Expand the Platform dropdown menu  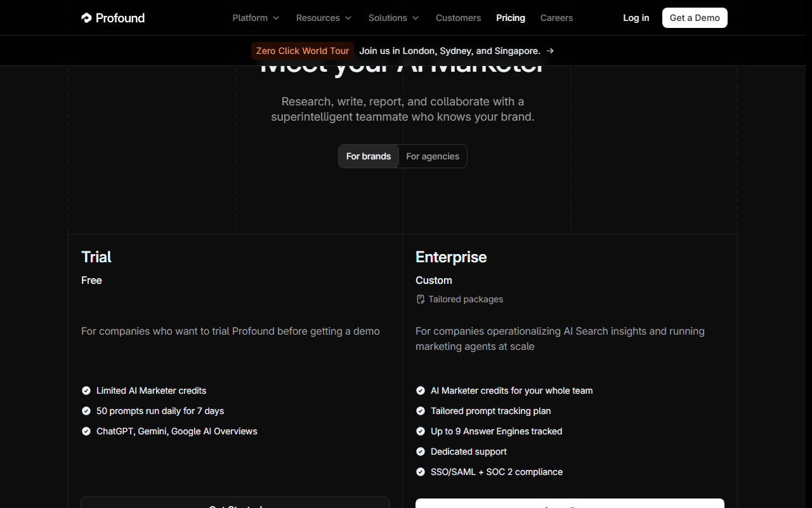coord(256,18)
